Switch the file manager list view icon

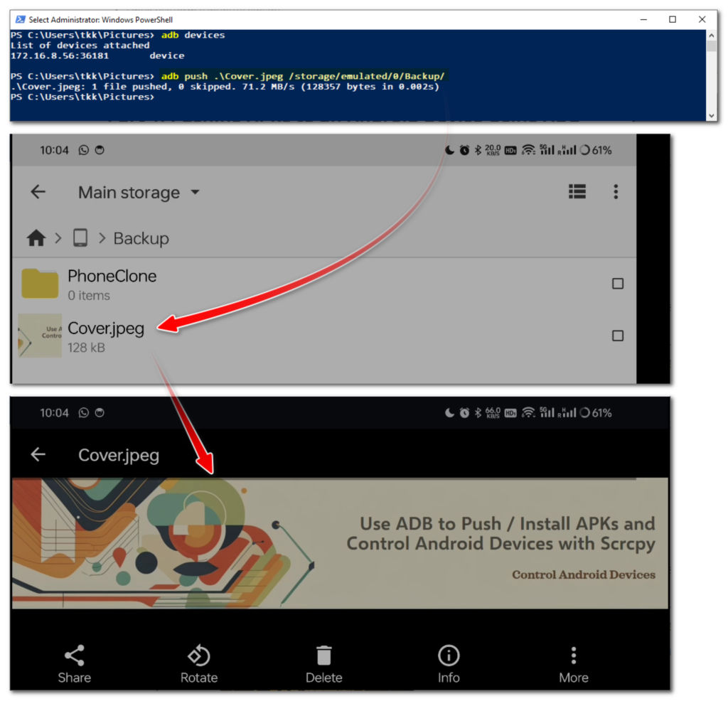click(x=577, y=191)
